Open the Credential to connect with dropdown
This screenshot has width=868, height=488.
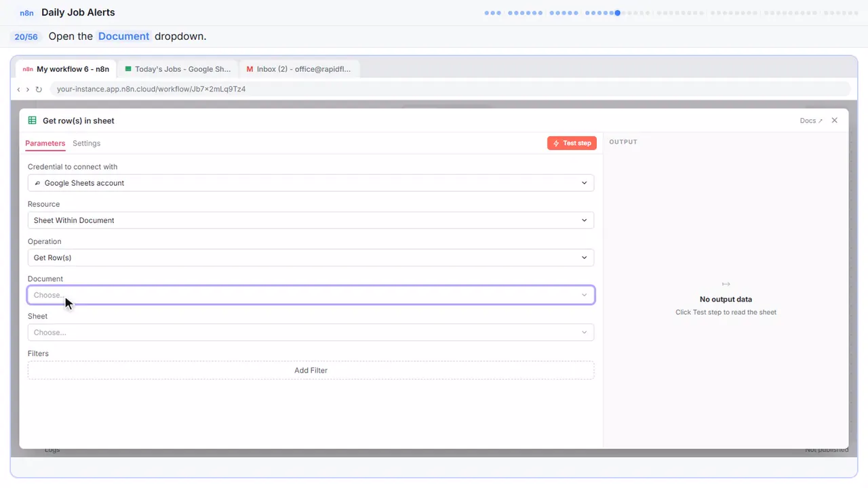[x=311, y=183]
